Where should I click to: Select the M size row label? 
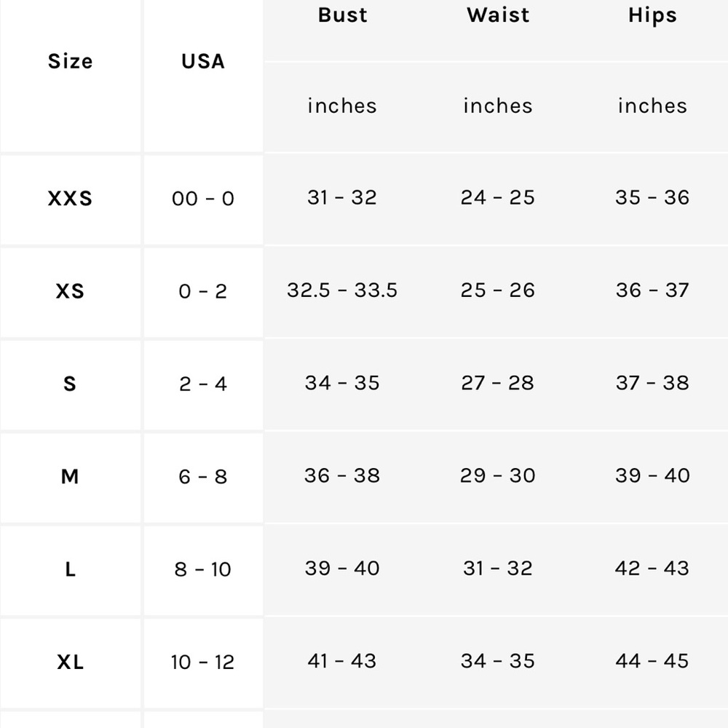(x=70, y=476)
